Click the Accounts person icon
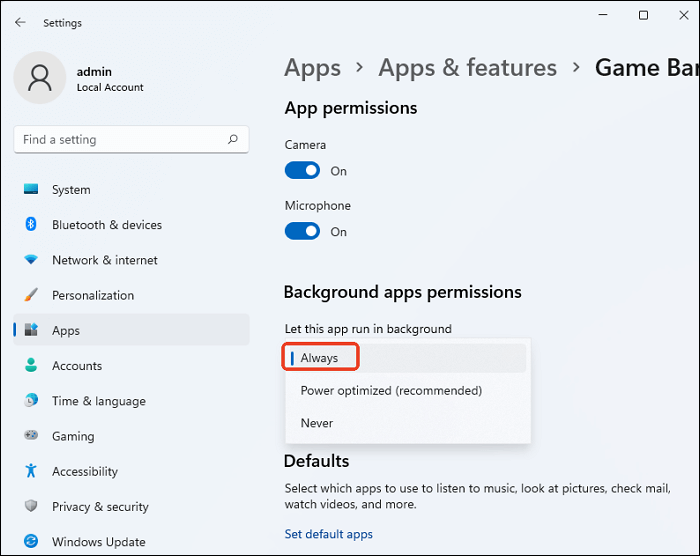The width and height of the screenshot is (700, 556). pyautogui.click(x=31, y=366)
